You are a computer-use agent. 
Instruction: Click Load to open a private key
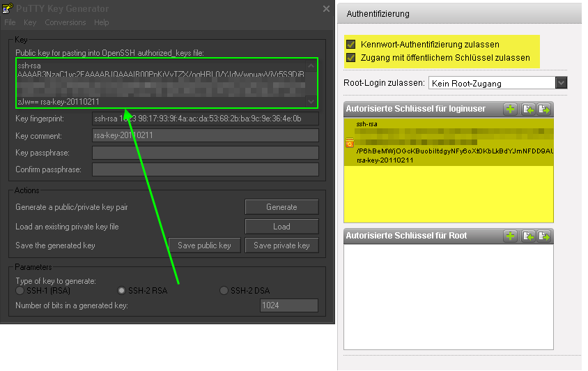point(281,227)
